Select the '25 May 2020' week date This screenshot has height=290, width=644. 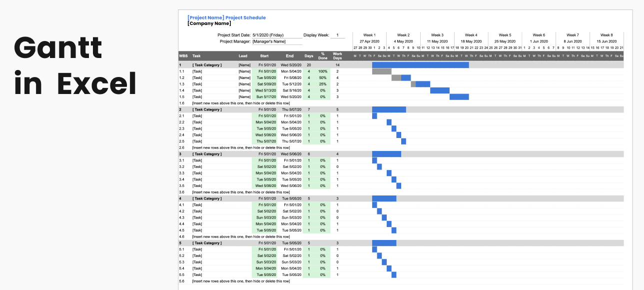505,41
